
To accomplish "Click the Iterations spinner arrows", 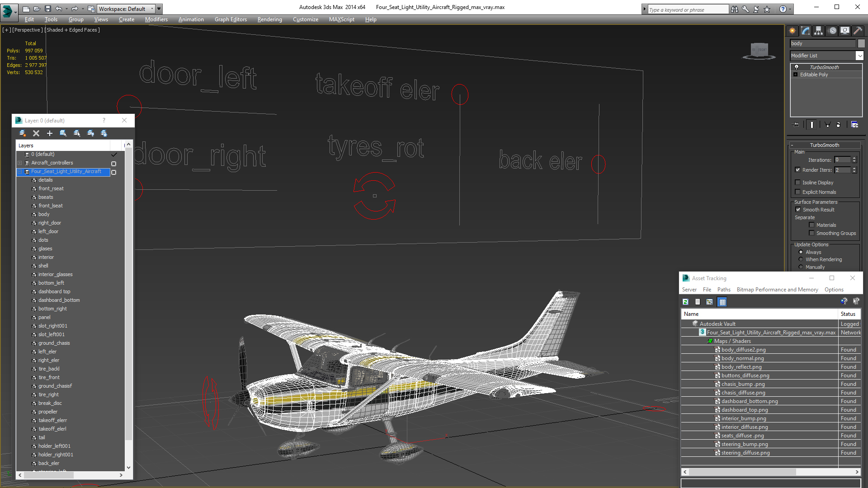I will point(854,160).
